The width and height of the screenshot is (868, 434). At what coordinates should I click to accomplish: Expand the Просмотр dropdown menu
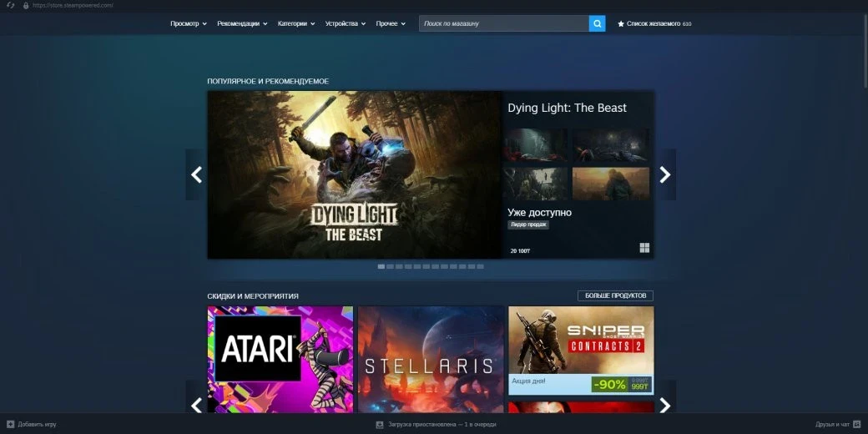pyautogui.click(x=189, y=23)
